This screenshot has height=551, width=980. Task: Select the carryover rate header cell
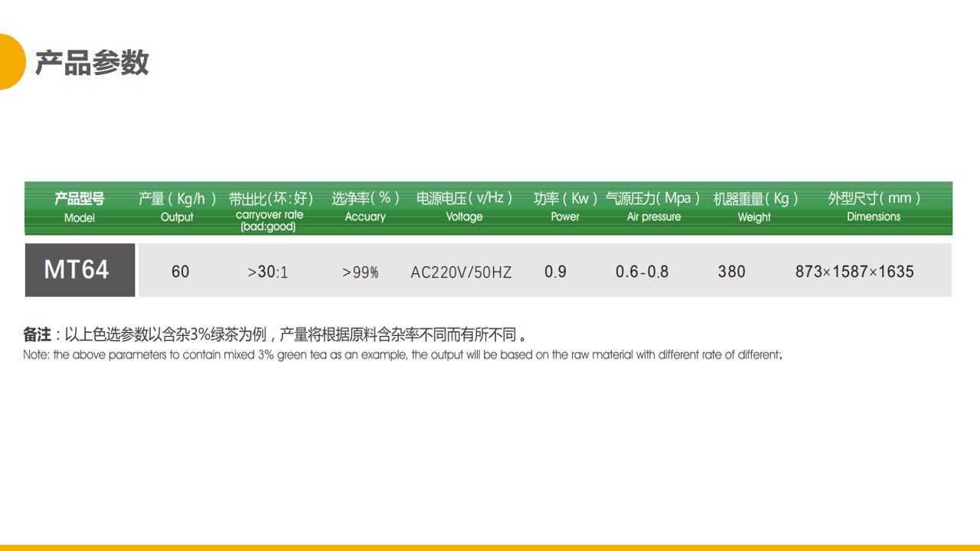(x=269, y=210)
